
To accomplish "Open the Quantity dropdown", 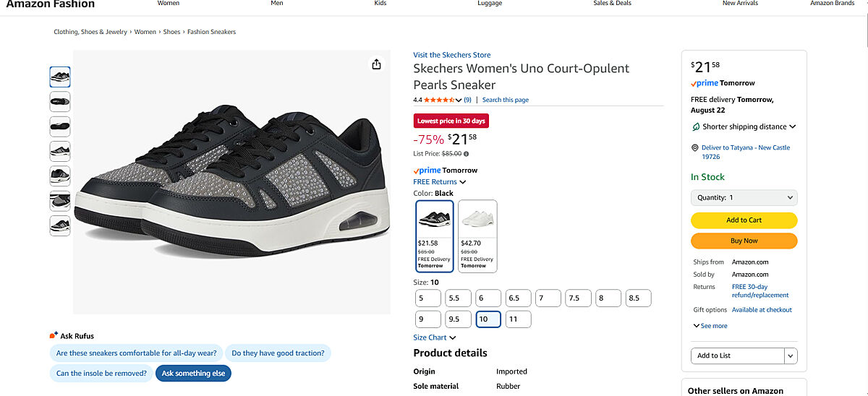I will point(744,197).
